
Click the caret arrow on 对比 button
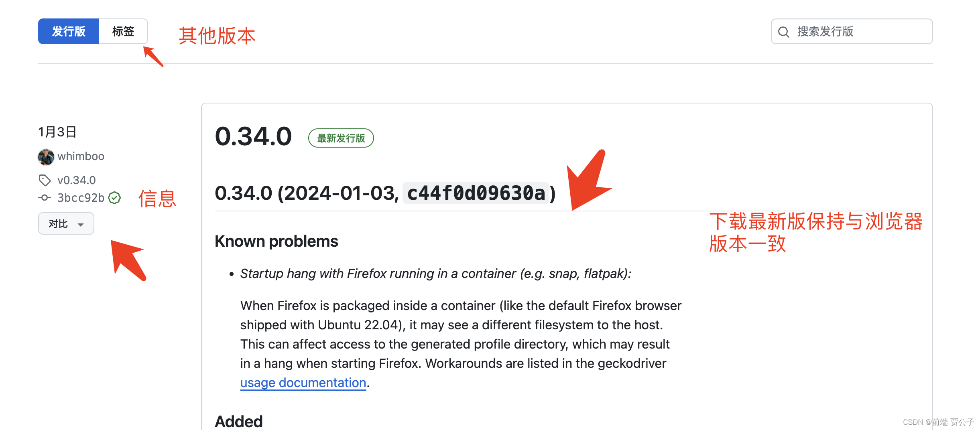click(81, 225)
